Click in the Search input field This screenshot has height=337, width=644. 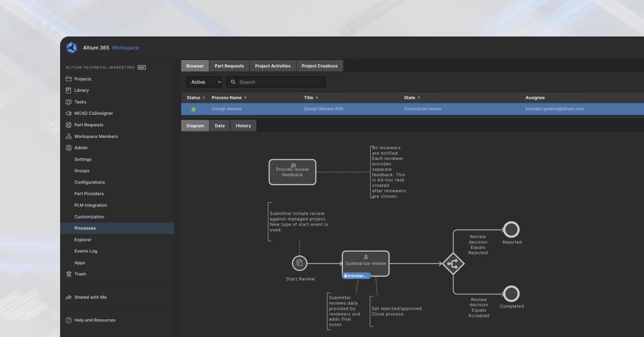click(276, 82)
